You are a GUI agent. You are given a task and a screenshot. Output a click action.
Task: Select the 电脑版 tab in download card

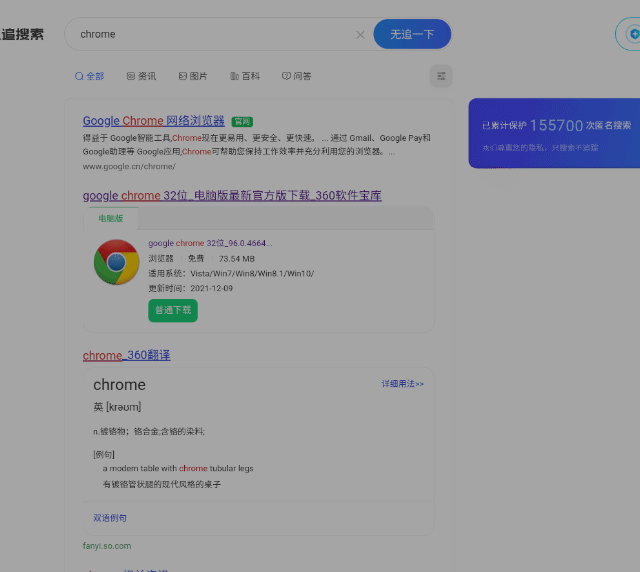point(111,218)
